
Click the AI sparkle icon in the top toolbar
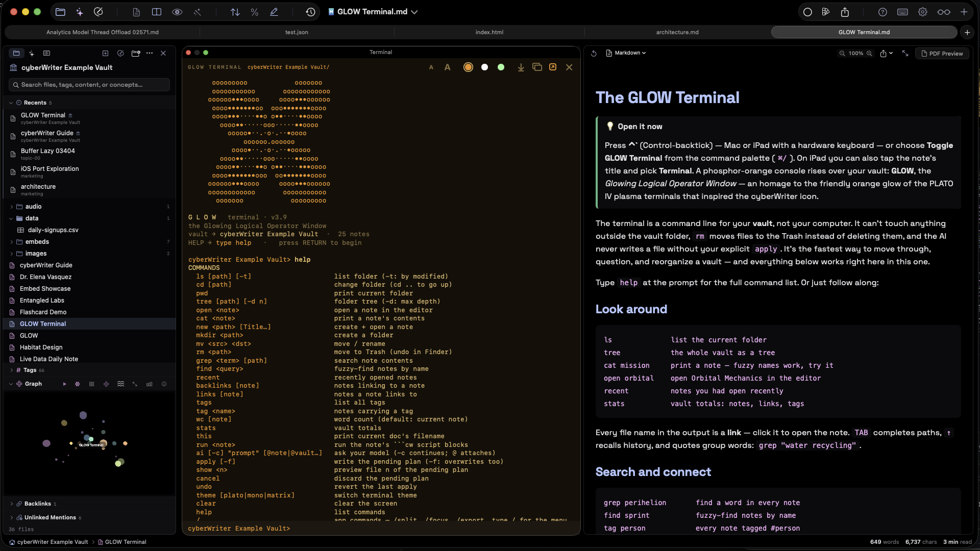80,12
